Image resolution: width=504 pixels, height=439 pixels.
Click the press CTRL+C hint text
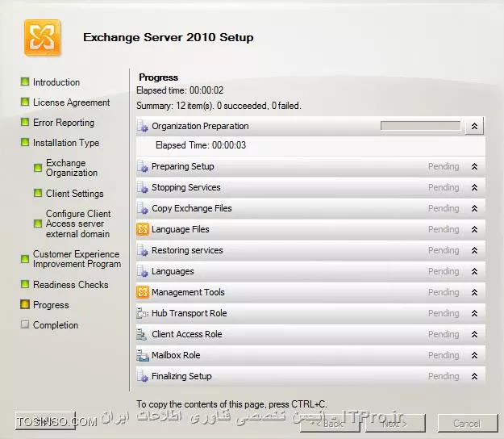coord(231,404)
